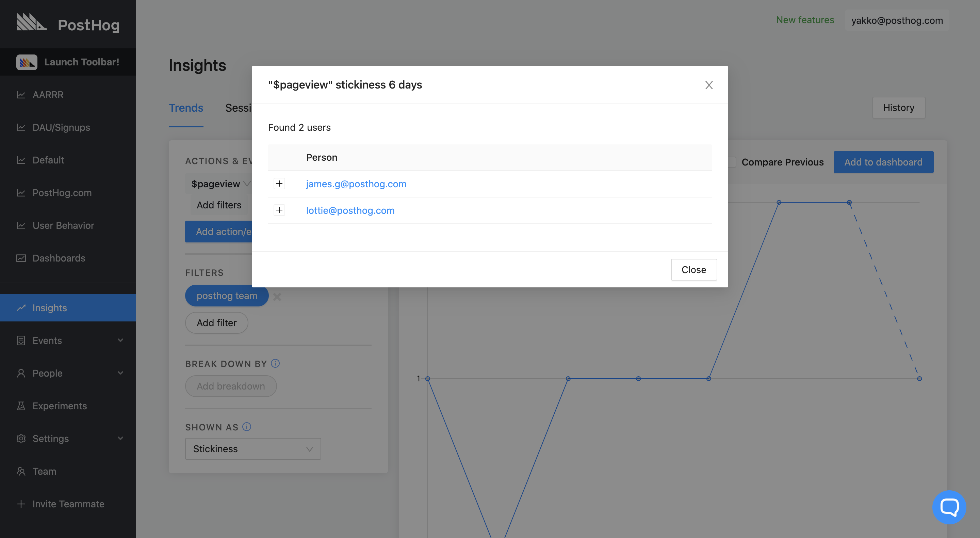Screen dimensions: 980x538
Task: Click the Break Down By info icon
Action: point(275,363)
